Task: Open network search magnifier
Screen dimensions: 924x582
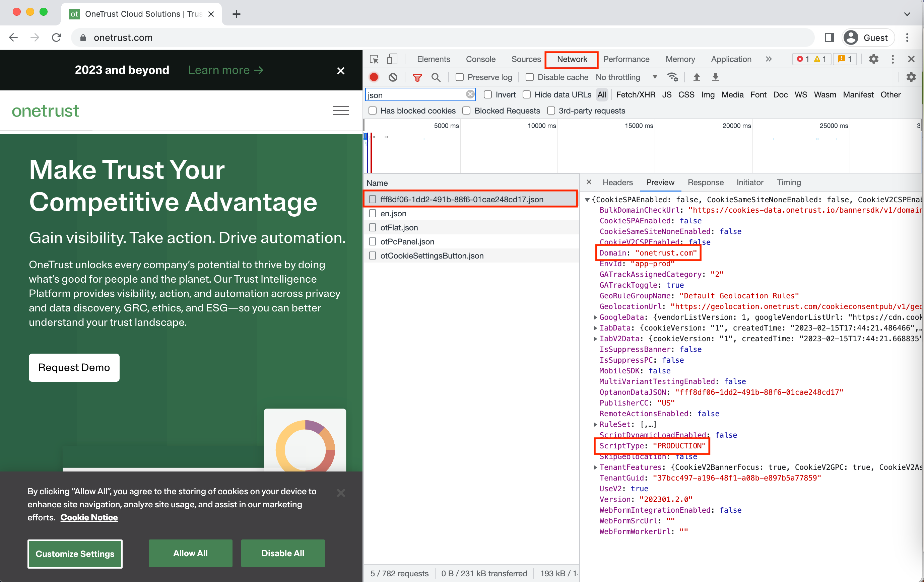Action: point(436,77)
